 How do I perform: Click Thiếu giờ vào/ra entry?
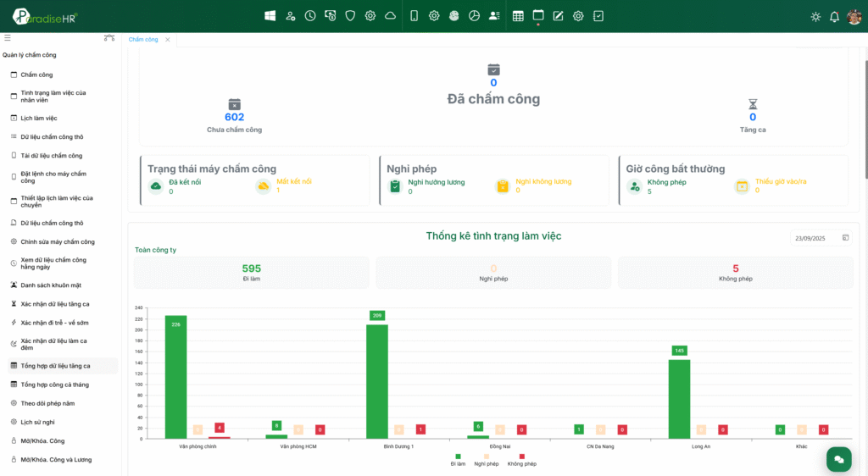(x=771, y=186)
